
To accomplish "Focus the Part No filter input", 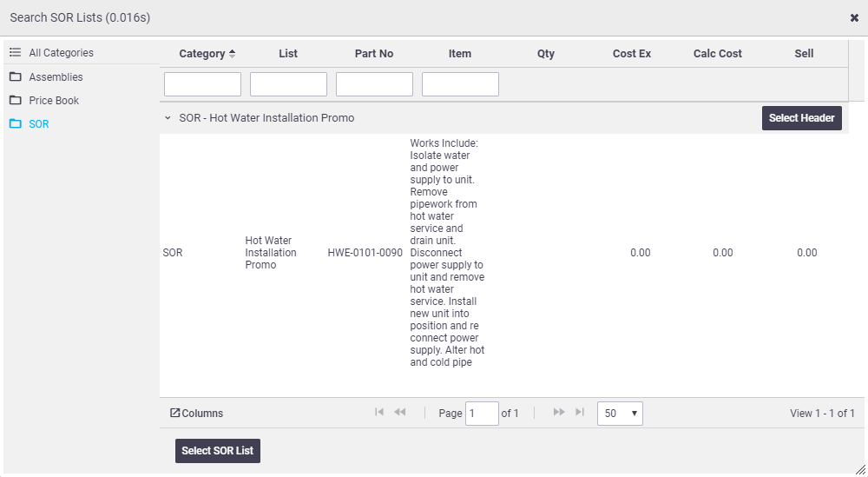I will coord(374,84).
